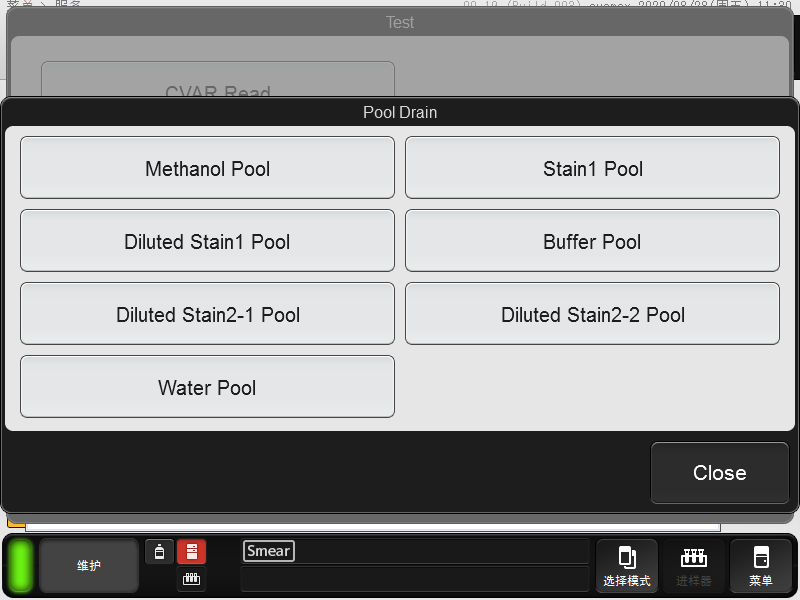Image resolution: width=800 pixels, height=600 pixels.
Task: Click the lower status message field
Action: (415, 578)
